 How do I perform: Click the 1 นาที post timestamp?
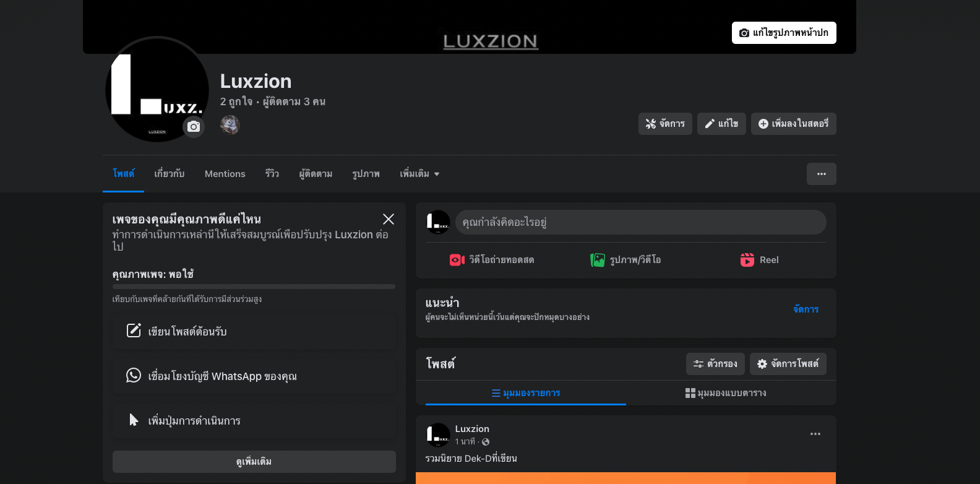[465, 442]
